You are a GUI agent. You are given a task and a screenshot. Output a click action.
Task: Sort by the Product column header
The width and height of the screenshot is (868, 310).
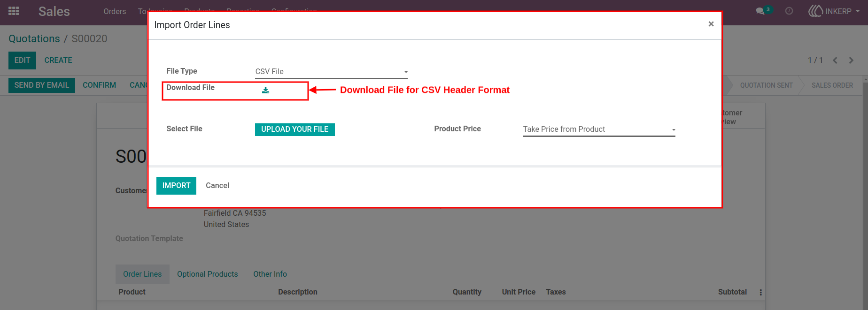132,292
